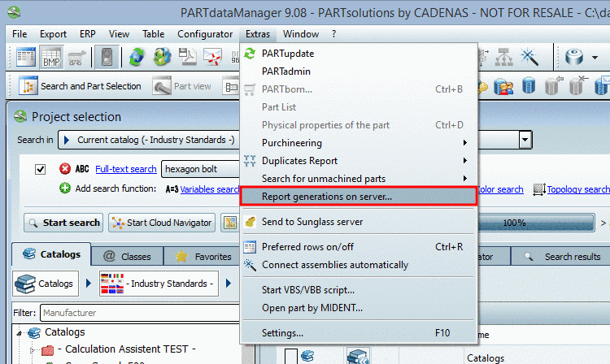Toggle the full-text search checkbox
This screenshot has height=364, width=610.
click(40, 169)
